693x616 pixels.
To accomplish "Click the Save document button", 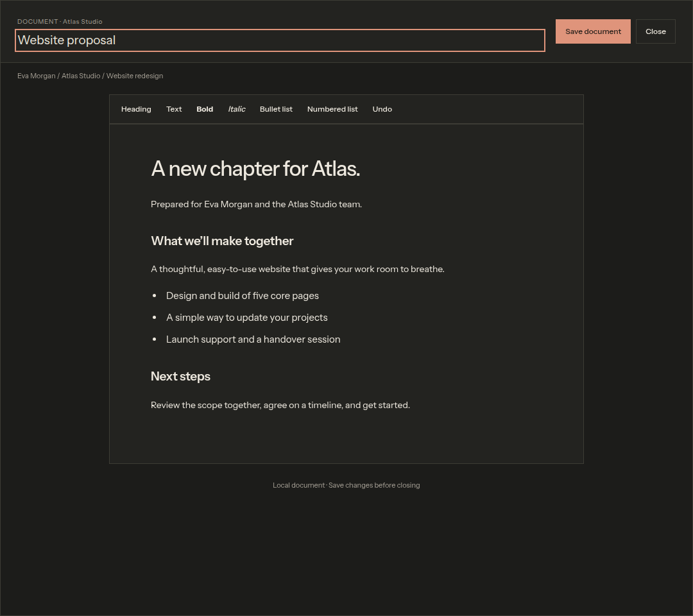I will point(593,31).
